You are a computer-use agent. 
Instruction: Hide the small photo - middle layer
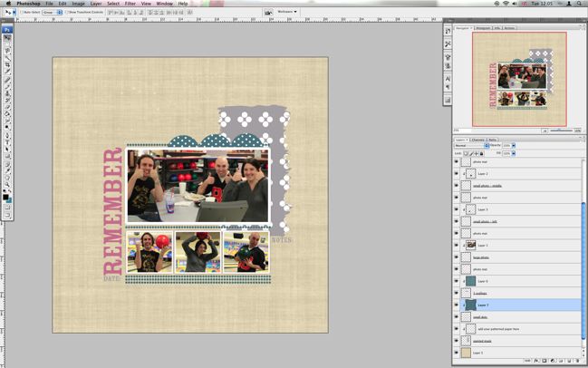(x=457, y=186)
